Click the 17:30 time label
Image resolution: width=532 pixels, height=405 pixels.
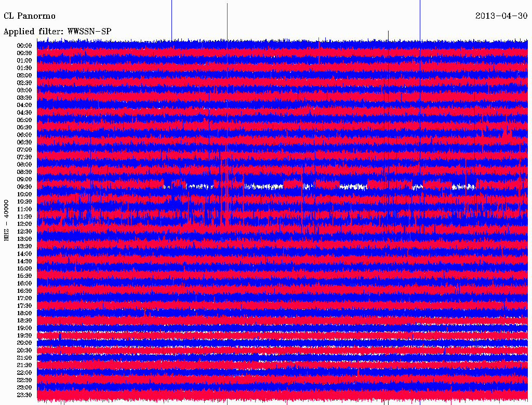(24, 306)
